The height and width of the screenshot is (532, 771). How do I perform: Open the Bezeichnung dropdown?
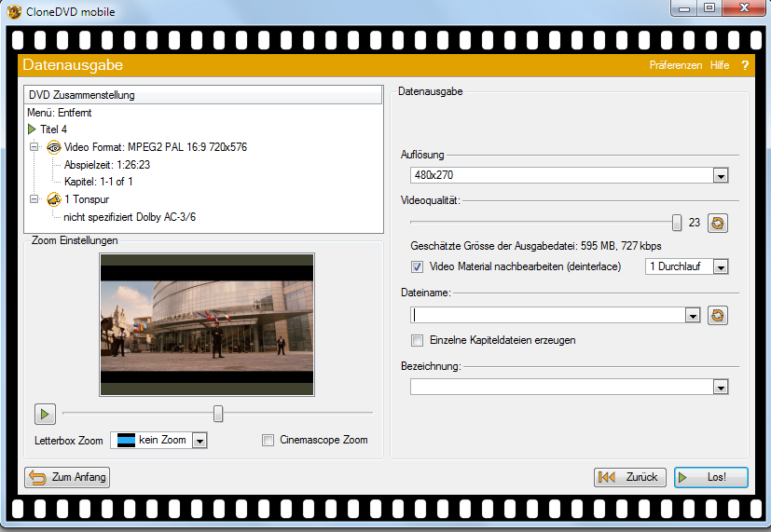click(x=721, y=388)
